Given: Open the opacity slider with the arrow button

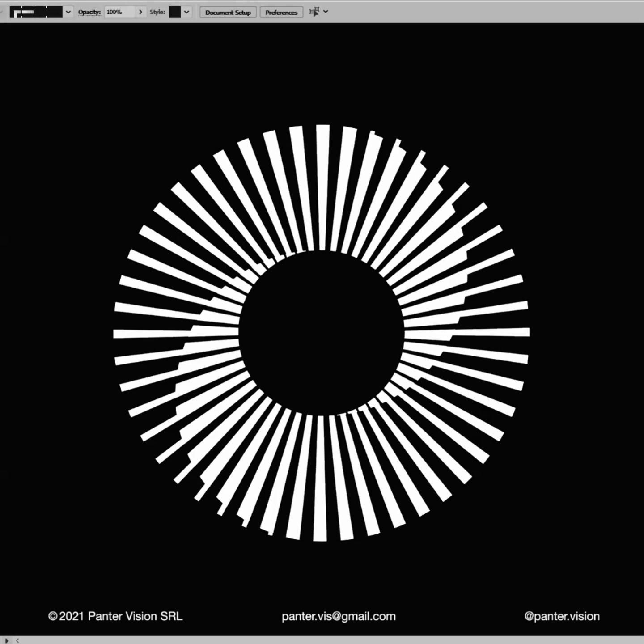Looking at the screenshot, I should click(140, 12).
